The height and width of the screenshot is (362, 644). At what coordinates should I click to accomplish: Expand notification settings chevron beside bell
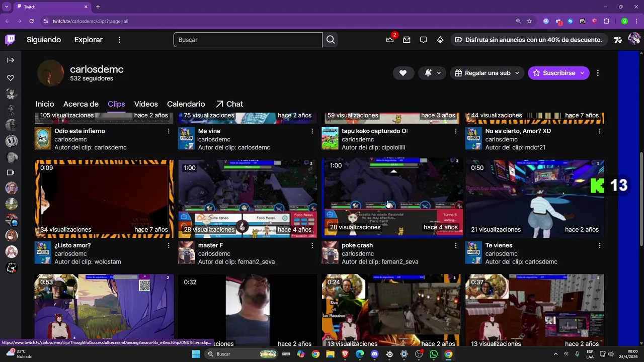click(x=439, y=73)
